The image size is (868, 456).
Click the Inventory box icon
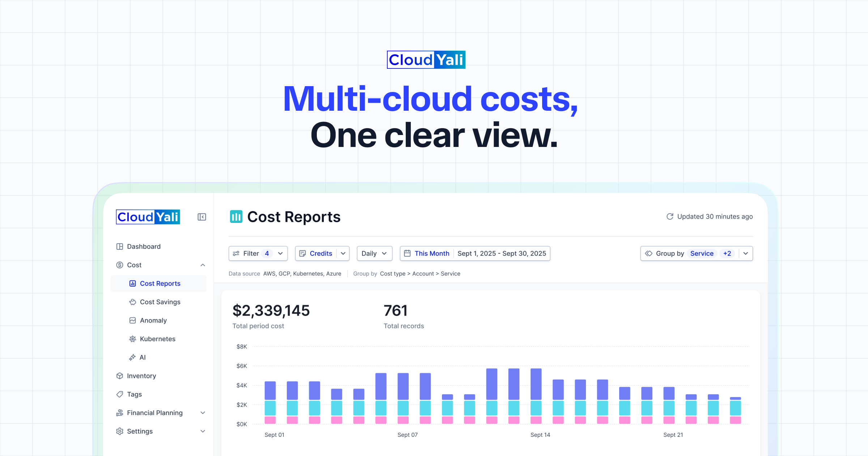(x=120, y=376)
